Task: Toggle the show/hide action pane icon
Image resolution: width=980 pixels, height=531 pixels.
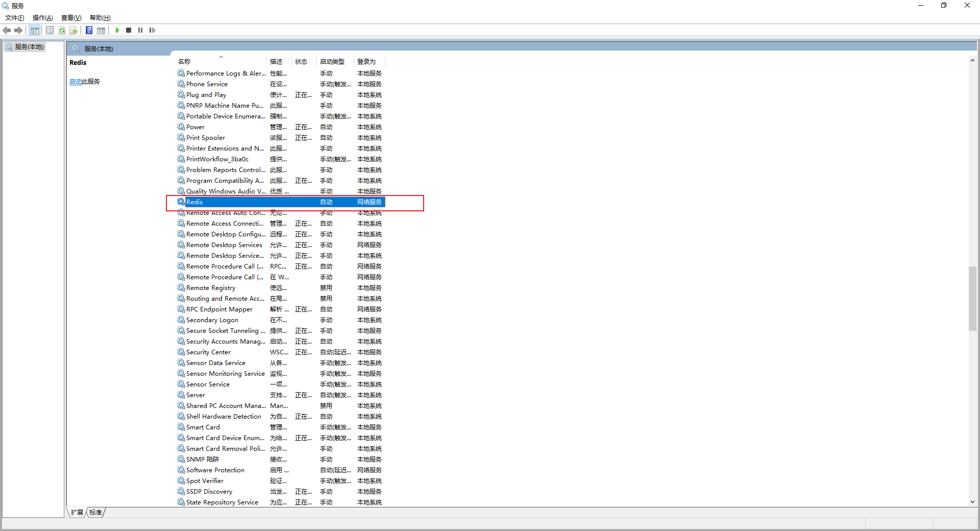Action: pos(101,31)
